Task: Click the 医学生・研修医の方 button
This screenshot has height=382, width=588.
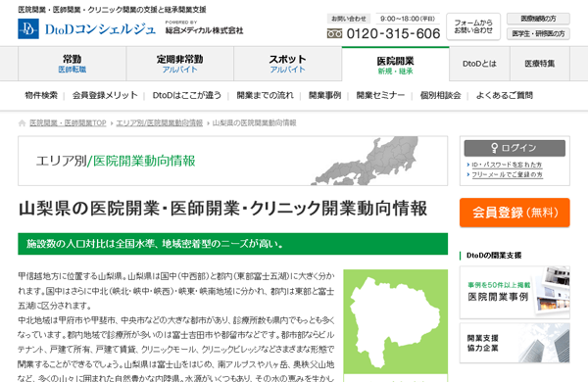Action: point(538,33)
